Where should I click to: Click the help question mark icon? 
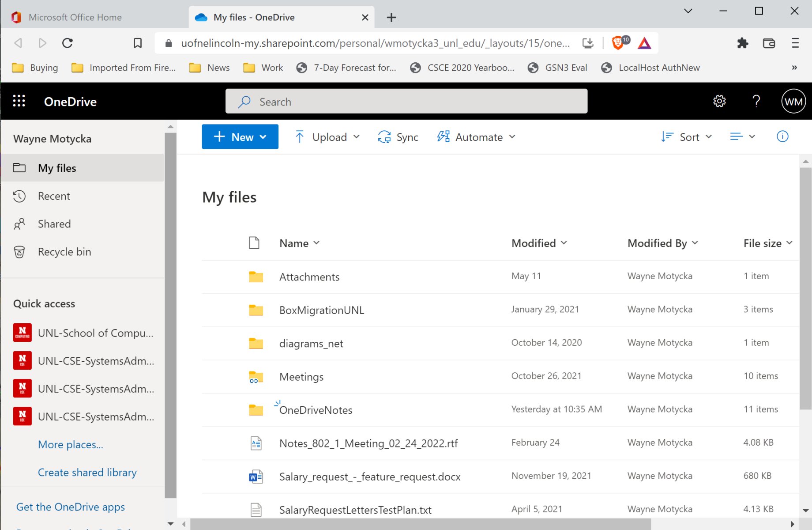756,101
